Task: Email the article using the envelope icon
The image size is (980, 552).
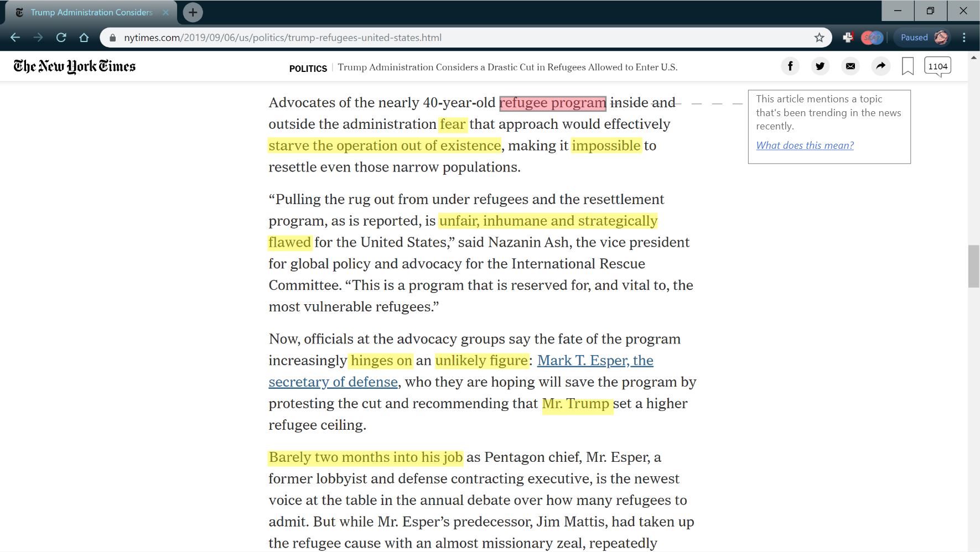Action: [x=851, y=66]
